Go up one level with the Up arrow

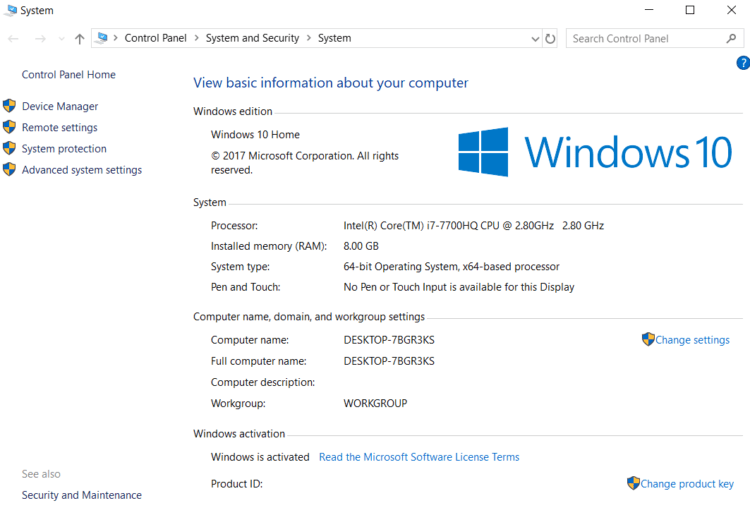(x=79, y=39)
